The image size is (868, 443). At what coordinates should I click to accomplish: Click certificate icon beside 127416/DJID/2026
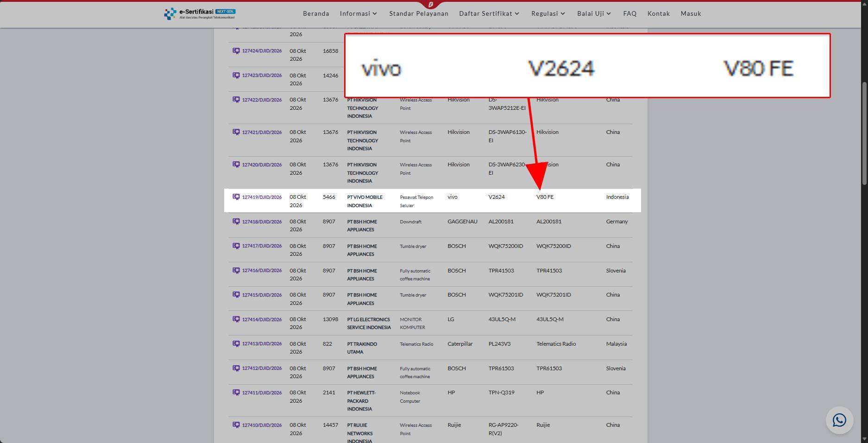pyautogui.click(x=236, y=271)
